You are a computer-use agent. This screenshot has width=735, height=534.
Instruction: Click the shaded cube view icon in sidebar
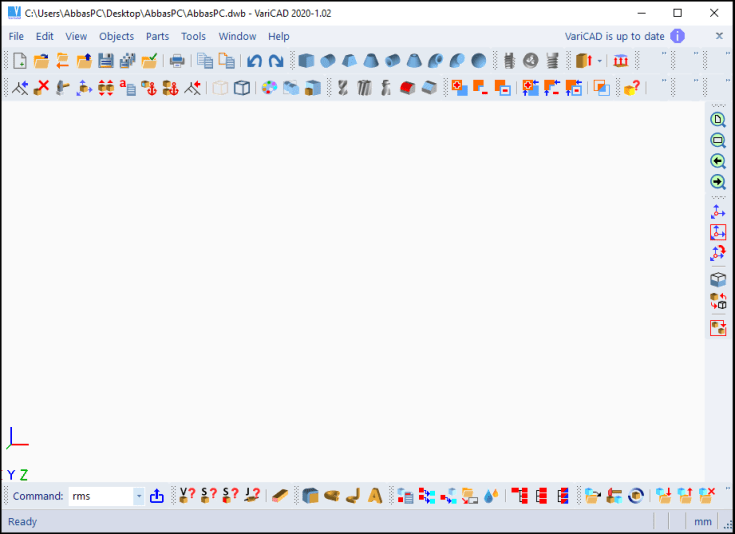(718, 280)
